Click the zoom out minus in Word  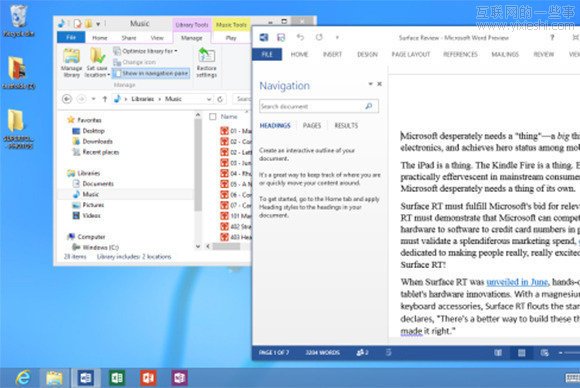561,353
